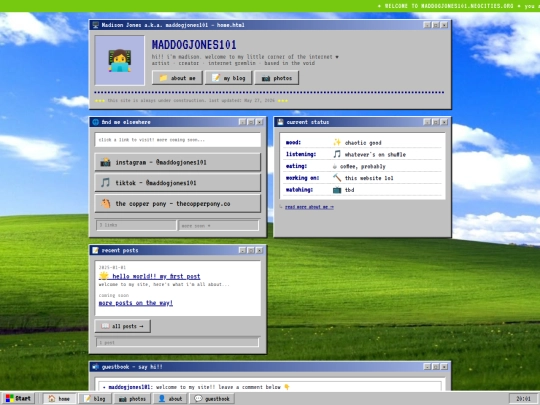Click the '1 post' status bar field
Screen dimensions: 540x405
177,342
